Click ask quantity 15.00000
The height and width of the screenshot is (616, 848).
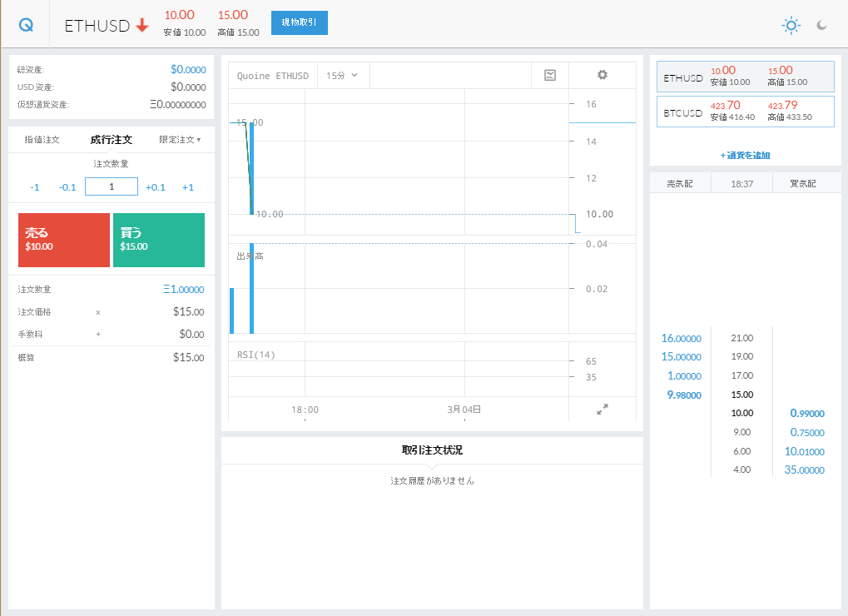point(681,357)
